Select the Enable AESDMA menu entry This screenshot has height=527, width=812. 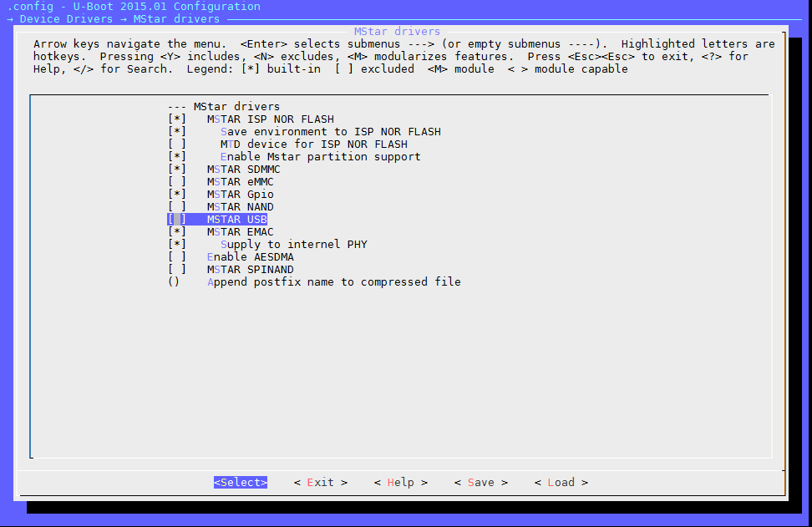point(250,257)
